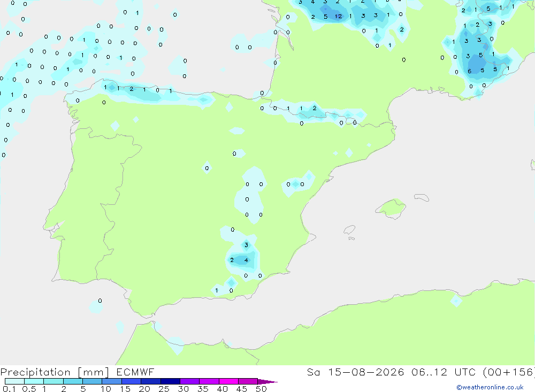535x392 pixels.
Task: Select the legend label 40
Action: click(223, 389)
